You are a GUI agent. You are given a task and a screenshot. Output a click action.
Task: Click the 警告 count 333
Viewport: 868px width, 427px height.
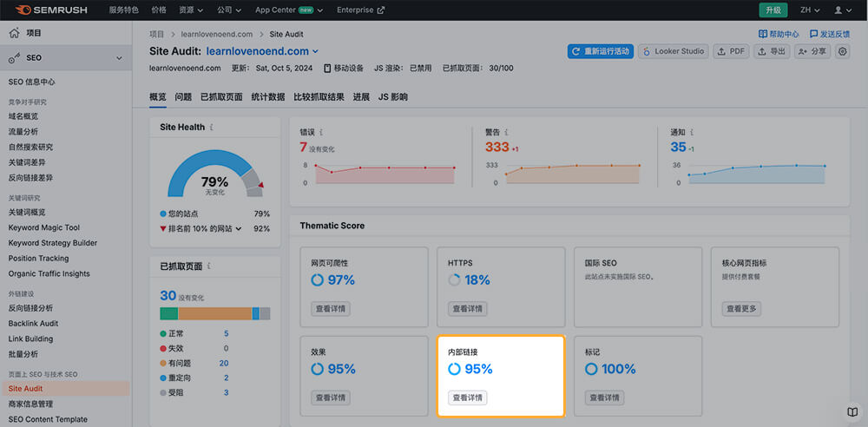point(496,148)
